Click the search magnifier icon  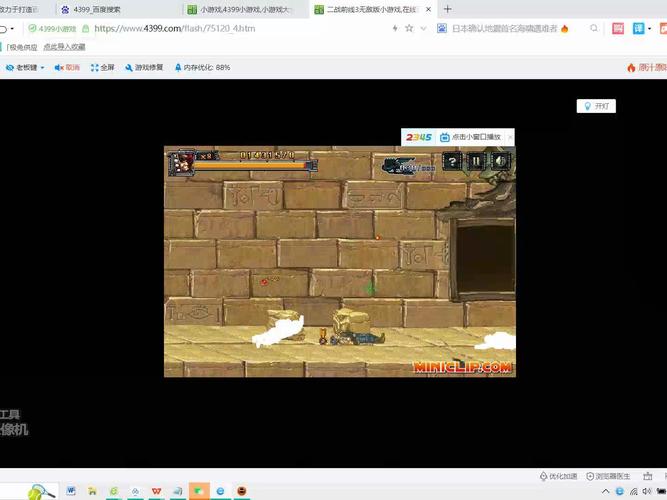[594, 29]
